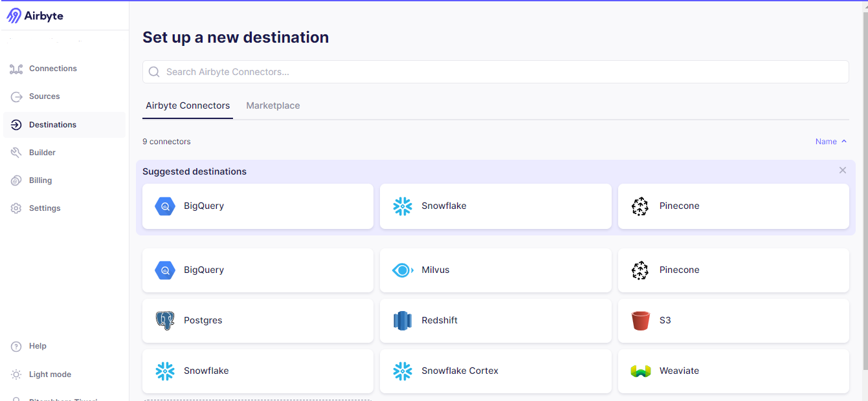This screenshot has width=868, height=401.
Task: Click the "9 connectors" count text
Action: coord(166,142)
